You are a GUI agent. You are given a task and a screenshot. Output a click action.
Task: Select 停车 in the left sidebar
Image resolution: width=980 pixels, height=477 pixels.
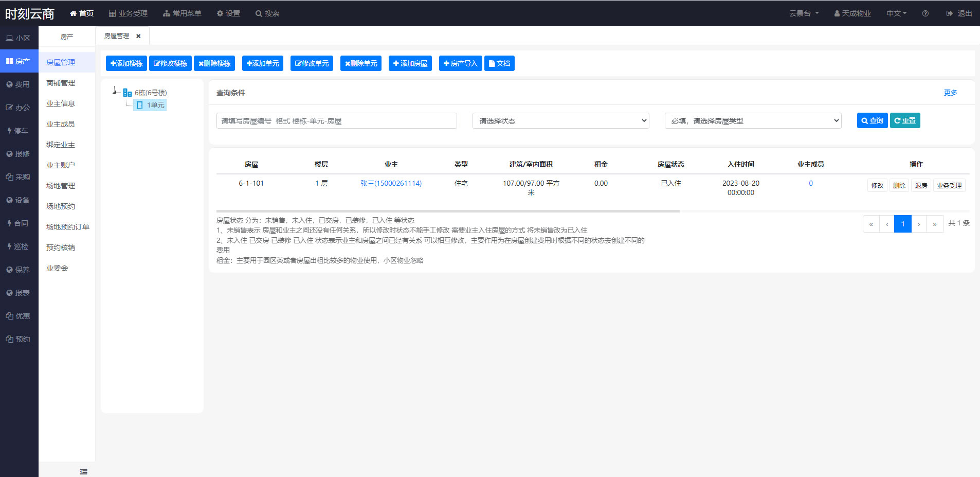point(19,131)
